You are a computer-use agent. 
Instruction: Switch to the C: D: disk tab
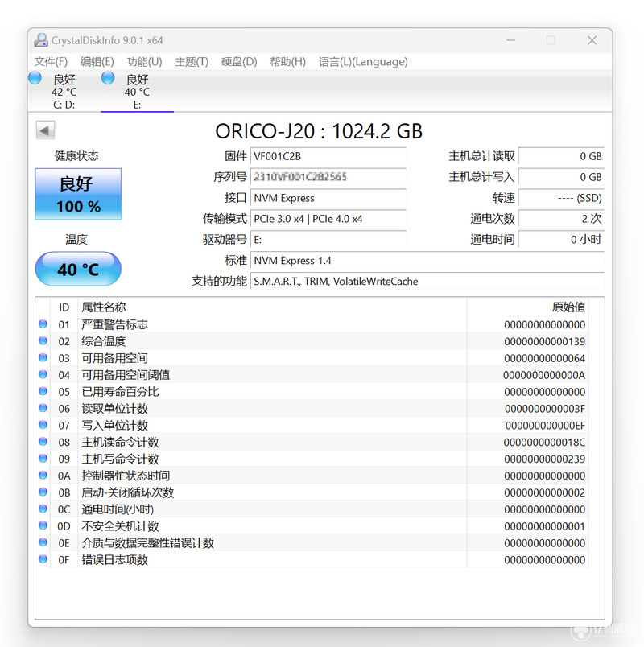click(64, 91)
